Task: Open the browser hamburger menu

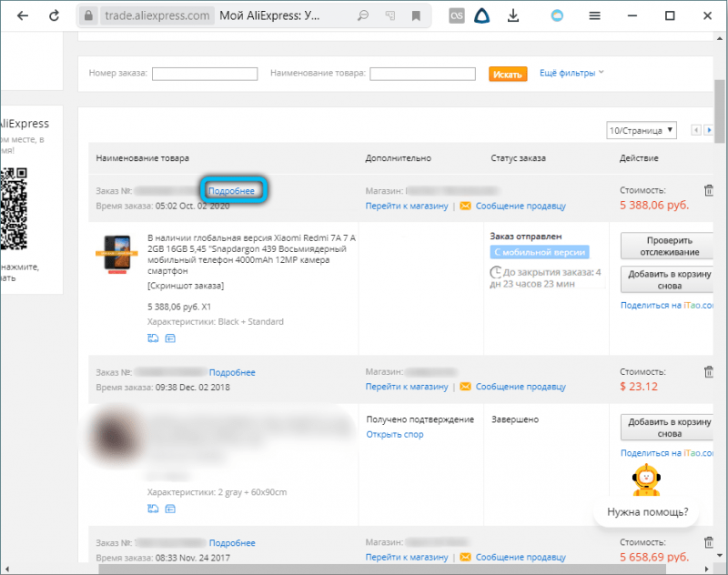Action: [x=595, y=15]
